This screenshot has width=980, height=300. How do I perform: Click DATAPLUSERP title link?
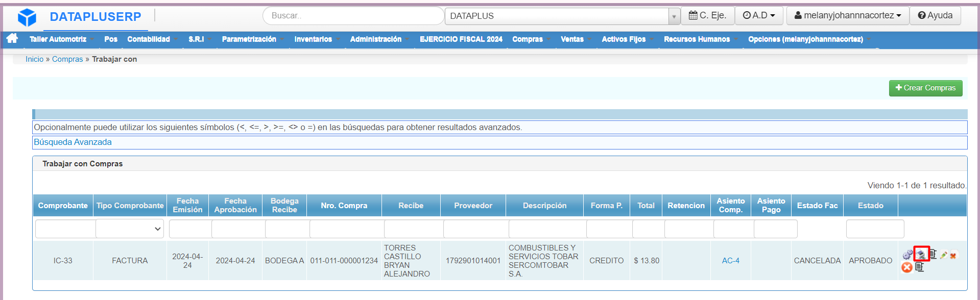click(x=95, y=17)
